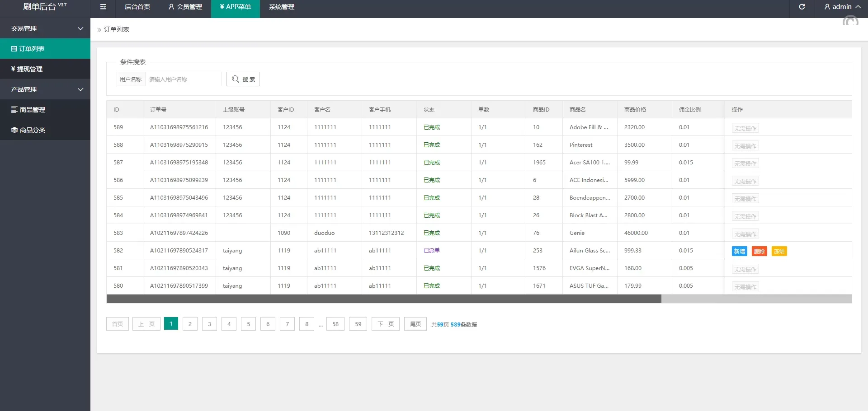Focus the 用户名称 search input field
The width and height of the screenshot is (868, 411).
pos(183,79)
